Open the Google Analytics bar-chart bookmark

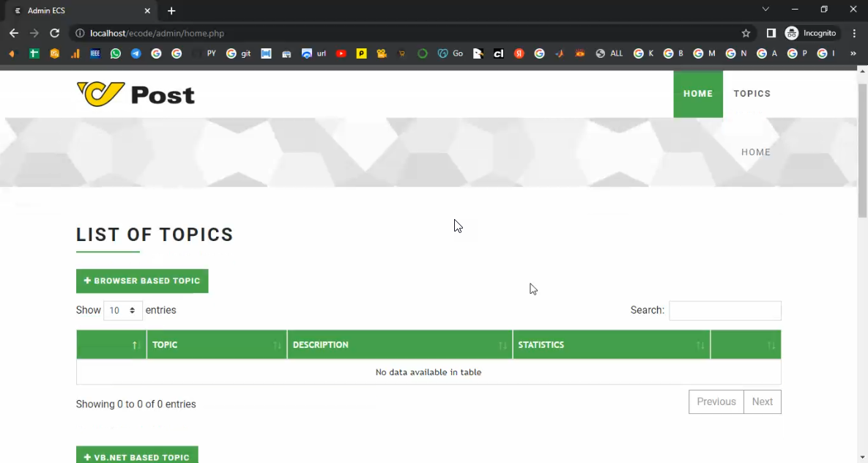[x=75, y=53]
